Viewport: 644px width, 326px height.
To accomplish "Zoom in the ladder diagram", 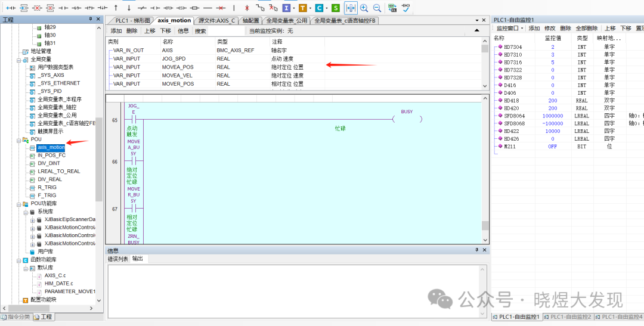I will tap(364, 8).
